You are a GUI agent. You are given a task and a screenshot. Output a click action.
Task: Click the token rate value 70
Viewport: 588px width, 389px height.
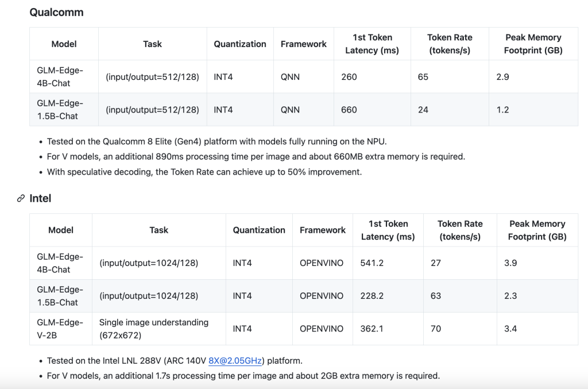(x=436, y=328)
